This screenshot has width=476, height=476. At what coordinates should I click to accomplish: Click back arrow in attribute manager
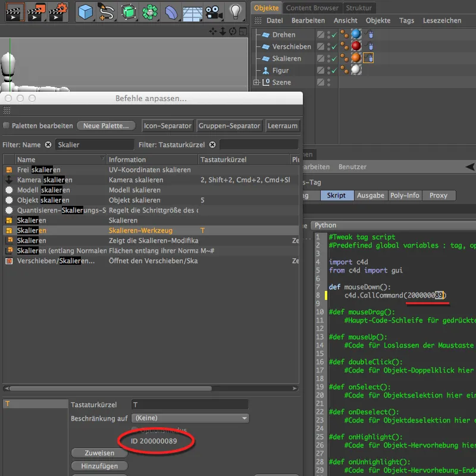pos(470,167)
